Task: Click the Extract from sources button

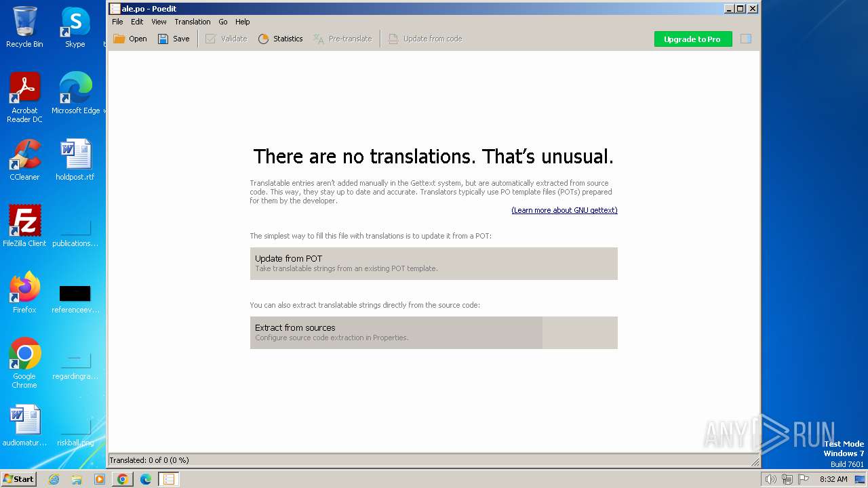Action: [433, 333]
